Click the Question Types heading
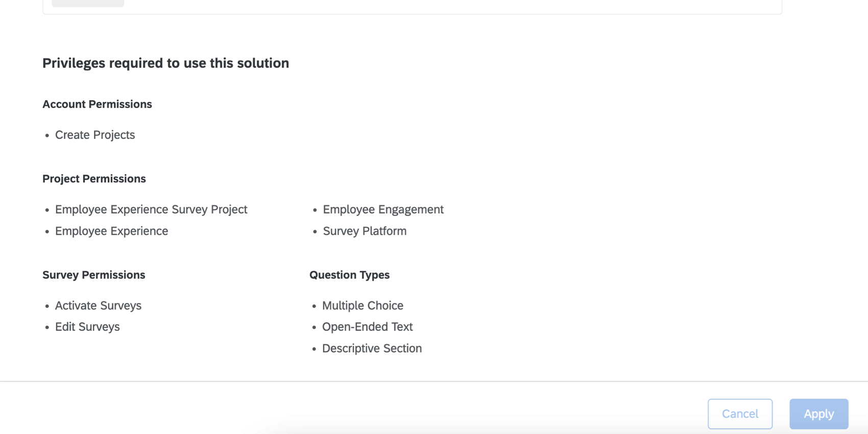The image size is (868, 434). (349, 275)
